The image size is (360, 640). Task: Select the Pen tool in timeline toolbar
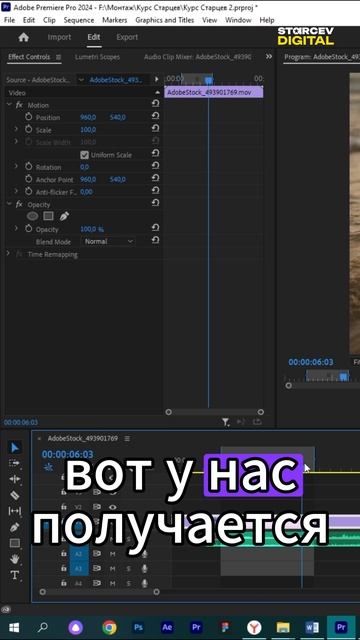point(15,527)
